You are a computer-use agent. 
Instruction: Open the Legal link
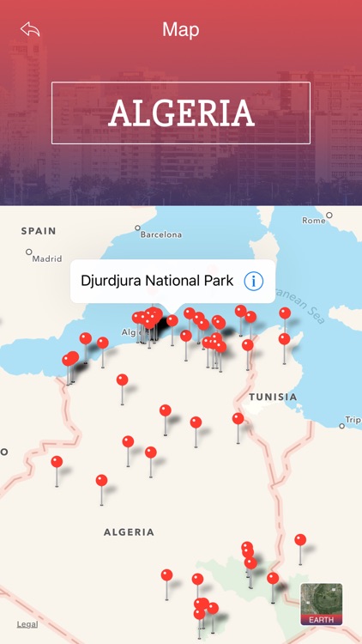27,624
